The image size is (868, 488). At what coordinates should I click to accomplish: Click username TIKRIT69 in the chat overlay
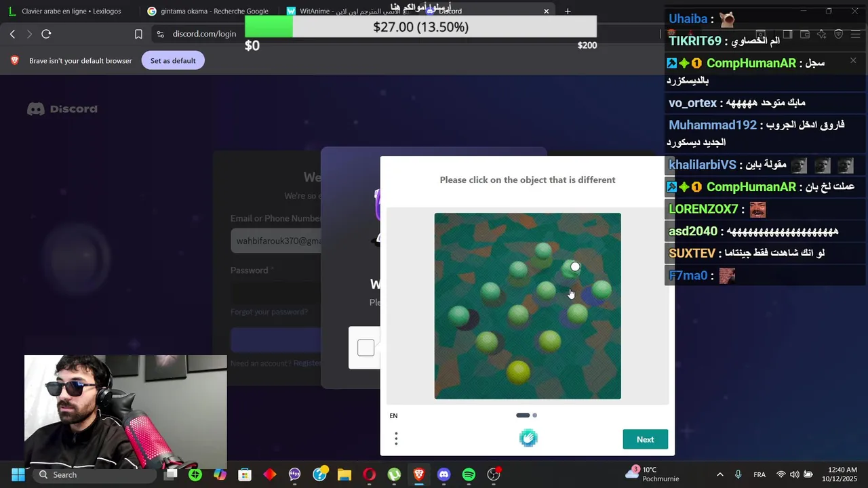pos(695,41)
